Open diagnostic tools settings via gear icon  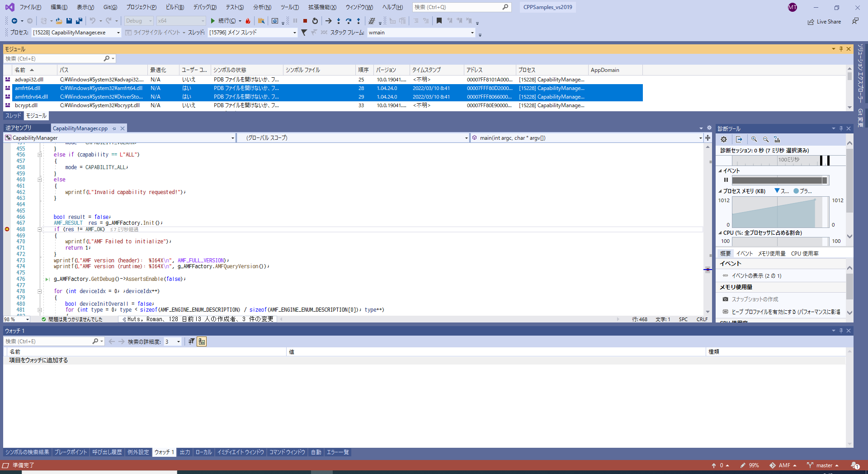pyautogui.click(x=723, y=139)
